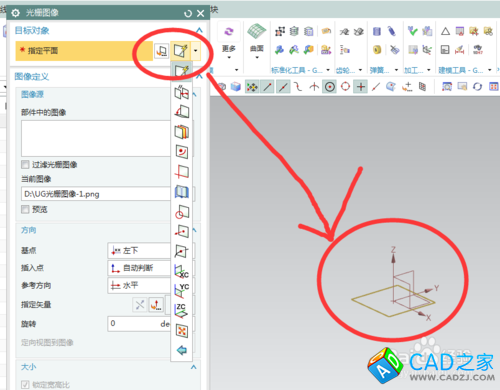
Task: Click the Reset dialog icon
Action: 188,13
